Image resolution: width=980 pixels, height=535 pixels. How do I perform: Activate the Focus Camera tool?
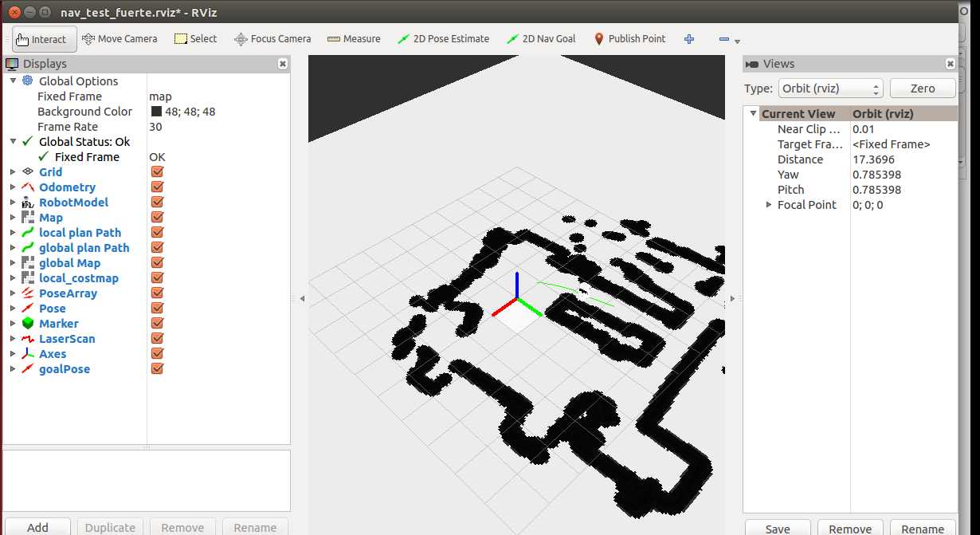pyautogui.click(x=272, y=38)
